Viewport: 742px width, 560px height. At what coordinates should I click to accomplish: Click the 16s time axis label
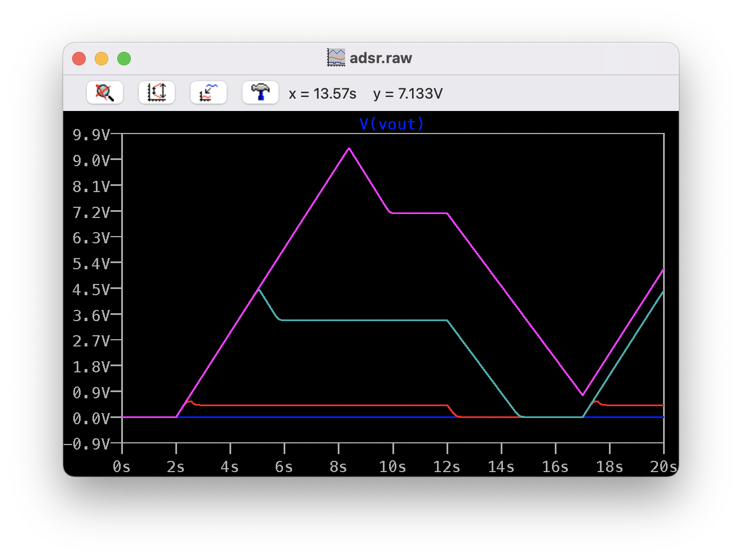click(555, 467)
